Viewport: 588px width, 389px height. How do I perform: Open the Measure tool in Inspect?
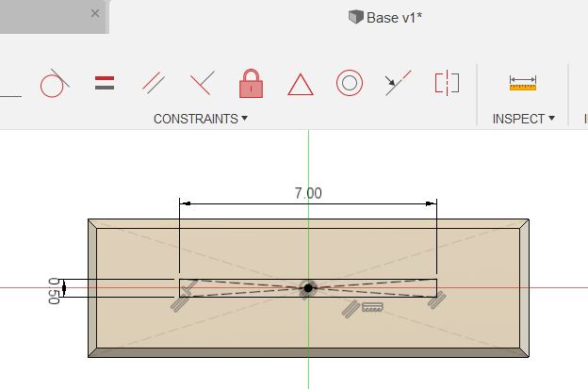coord(523,83)
